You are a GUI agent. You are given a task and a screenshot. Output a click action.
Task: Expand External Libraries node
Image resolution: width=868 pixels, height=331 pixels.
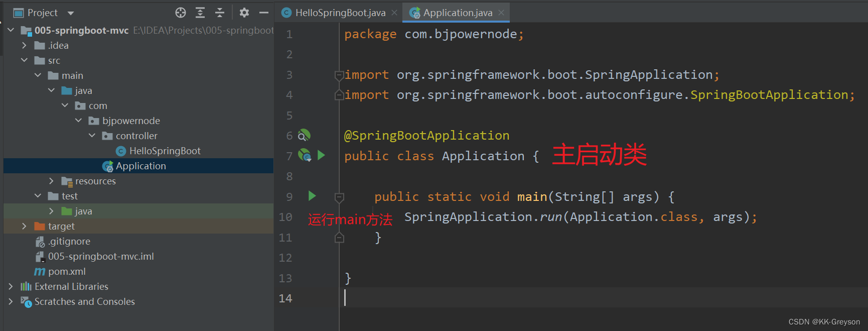pyautogui.click(x=11, y=286)
